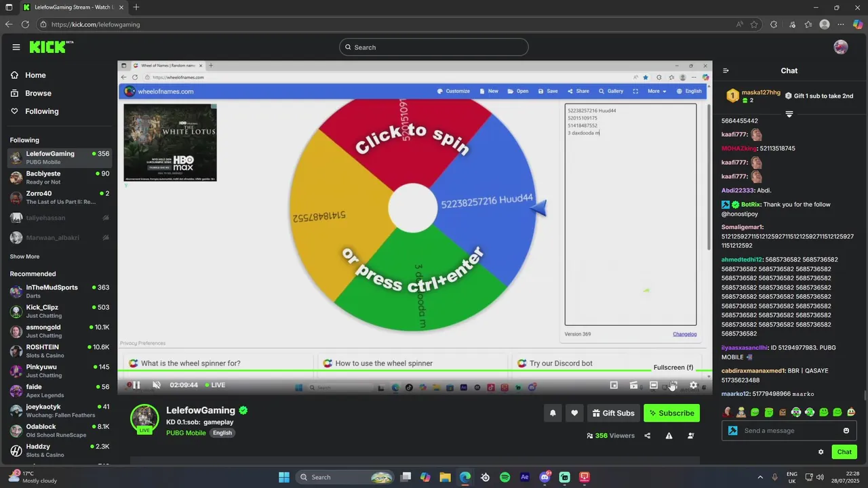Open After Effects from the taskbar
This screenshot has width=868, height=488.
(525, 477)
